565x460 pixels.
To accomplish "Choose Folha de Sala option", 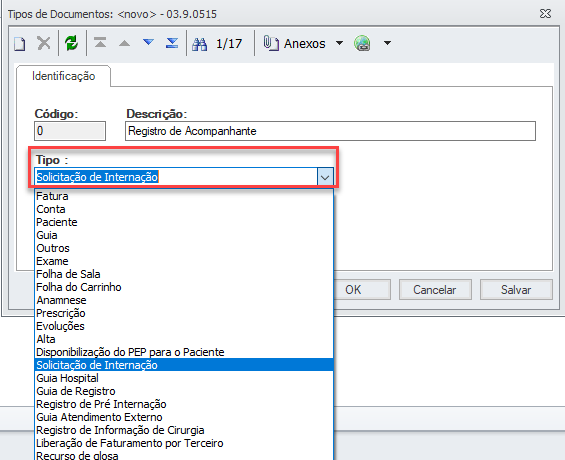I will click(x=184, y=274).
